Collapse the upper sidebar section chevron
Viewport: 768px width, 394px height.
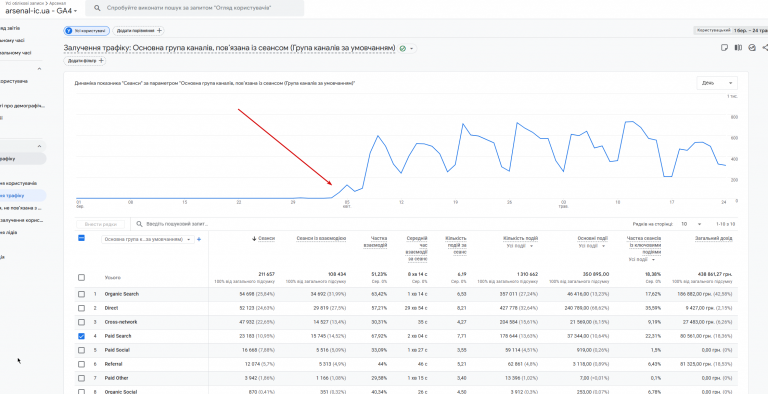pos(40,69)
